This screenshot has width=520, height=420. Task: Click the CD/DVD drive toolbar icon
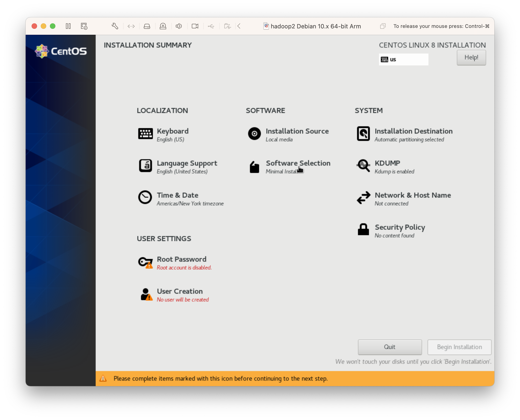163,26
